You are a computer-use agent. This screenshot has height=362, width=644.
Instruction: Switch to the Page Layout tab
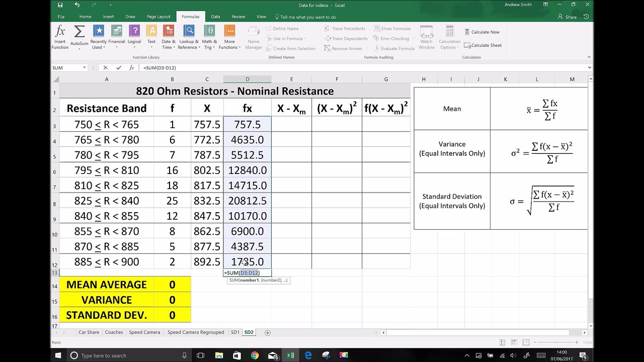[158, 17]
